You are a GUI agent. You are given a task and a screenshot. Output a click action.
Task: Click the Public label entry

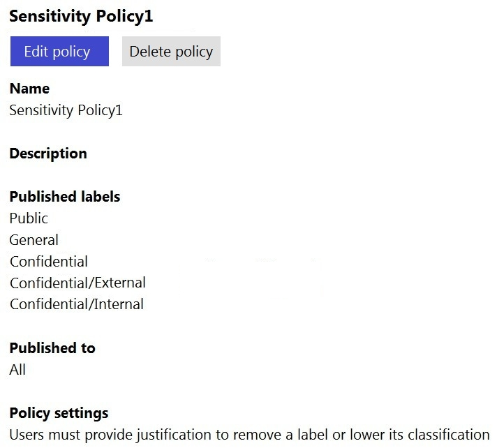tap(29, 218)
